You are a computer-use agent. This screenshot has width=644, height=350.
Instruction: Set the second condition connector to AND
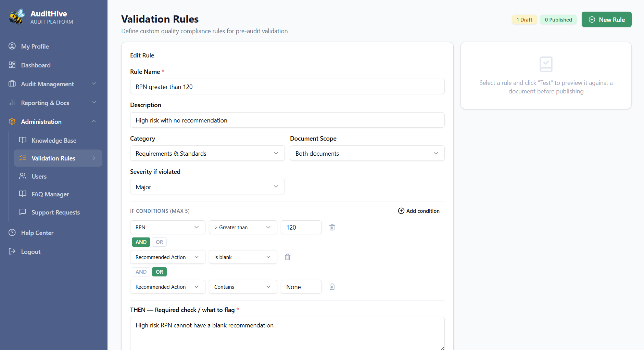(141, 272)
